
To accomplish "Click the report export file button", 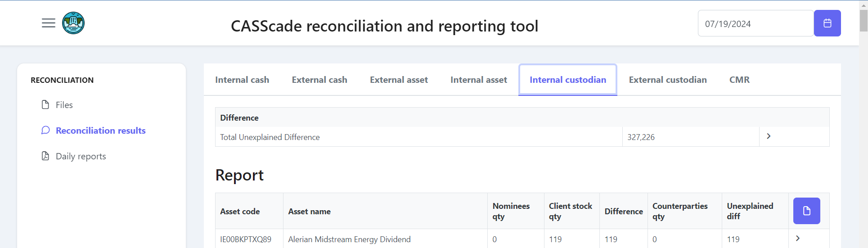I will 806,211.
